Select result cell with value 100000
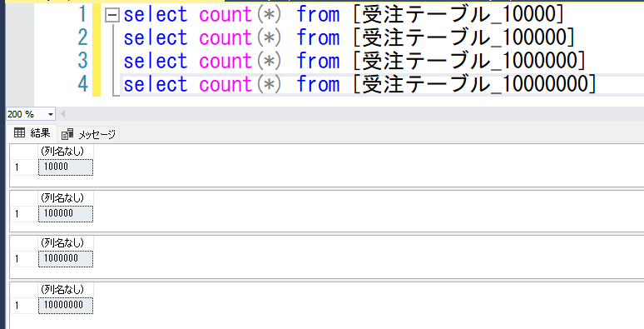This screenshot has height=329, width=644. tap(66, 213)
